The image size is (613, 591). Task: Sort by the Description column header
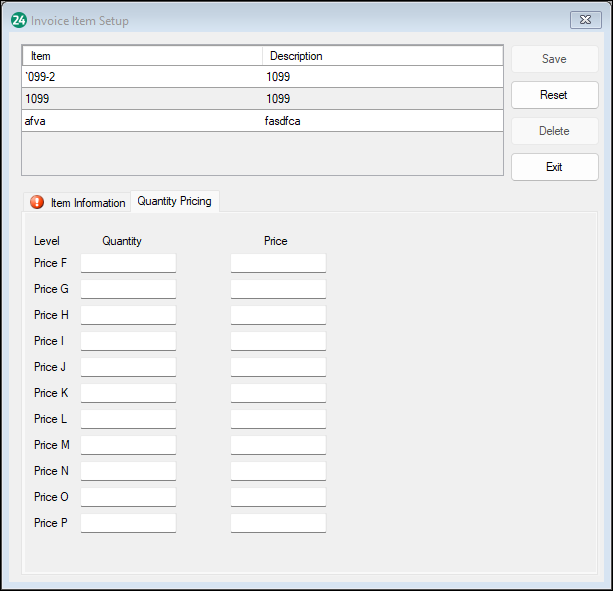click(x=382, y=56)
